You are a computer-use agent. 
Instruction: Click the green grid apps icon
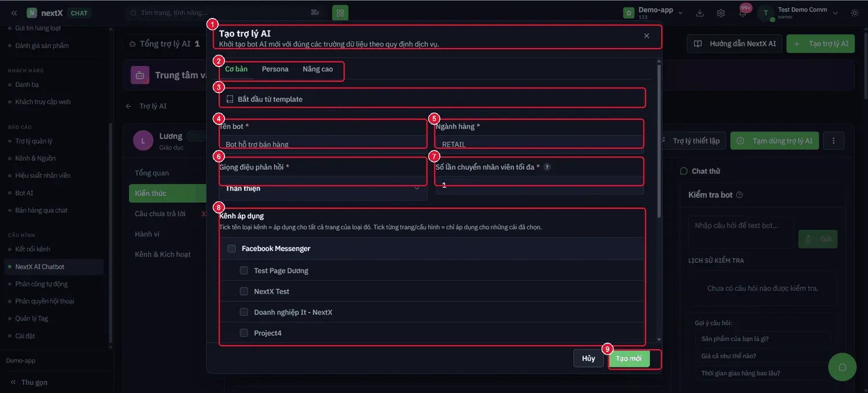(340, 13)
